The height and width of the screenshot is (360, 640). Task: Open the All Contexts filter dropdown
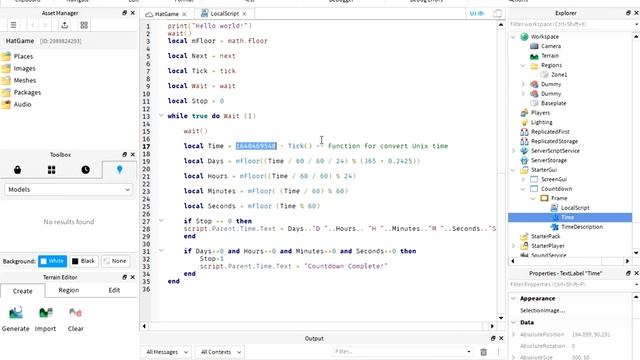[220, 352]
